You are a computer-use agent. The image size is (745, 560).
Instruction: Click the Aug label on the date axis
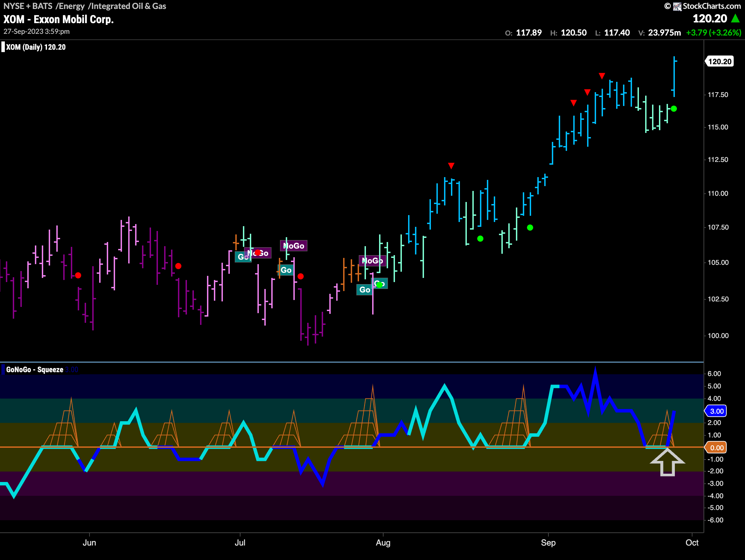(383, 542)
